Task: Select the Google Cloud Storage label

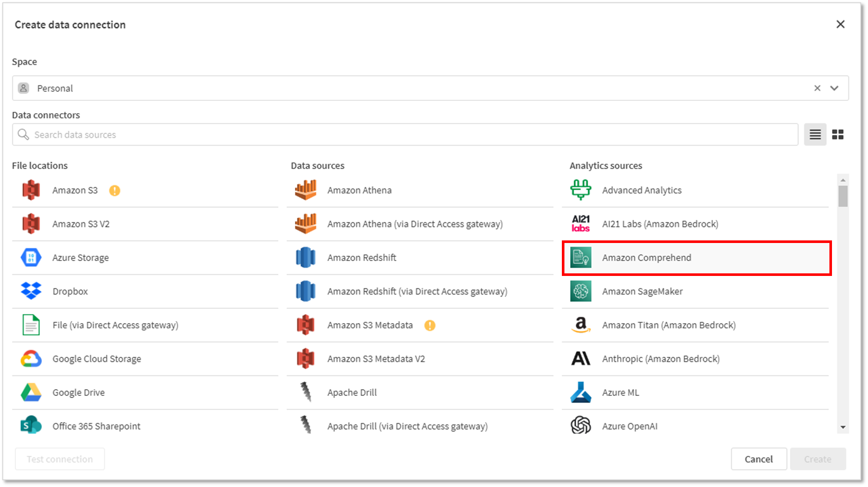Action: point(97,359)
